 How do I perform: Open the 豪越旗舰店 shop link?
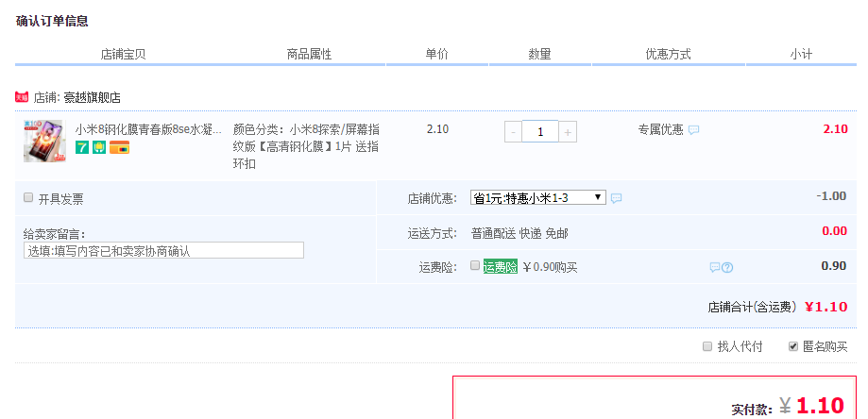(93, 98)
